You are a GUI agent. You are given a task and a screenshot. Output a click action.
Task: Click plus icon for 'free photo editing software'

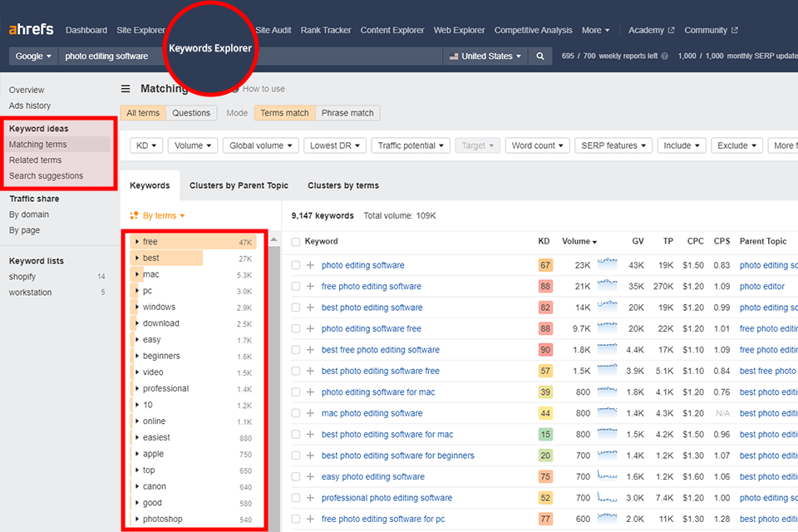310,286
